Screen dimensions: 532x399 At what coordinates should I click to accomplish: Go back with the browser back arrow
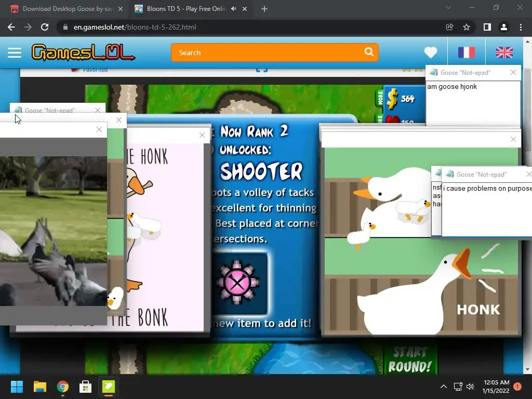11,27
